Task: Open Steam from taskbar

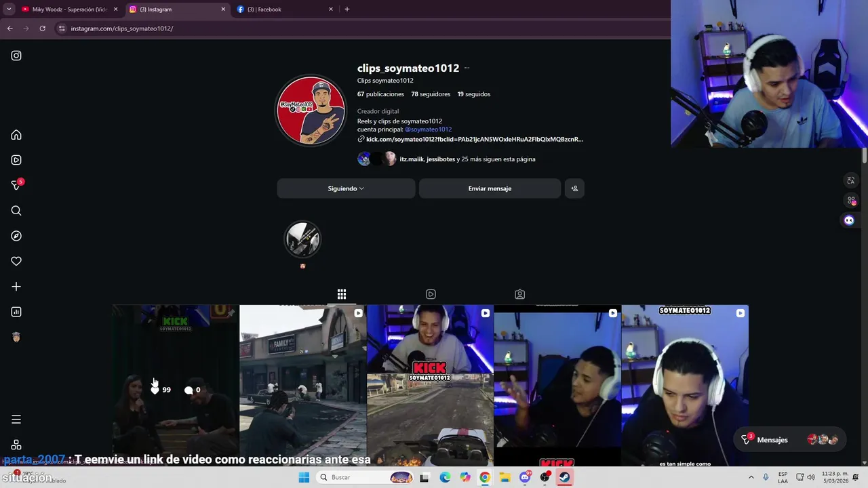Action: point(564,477)
